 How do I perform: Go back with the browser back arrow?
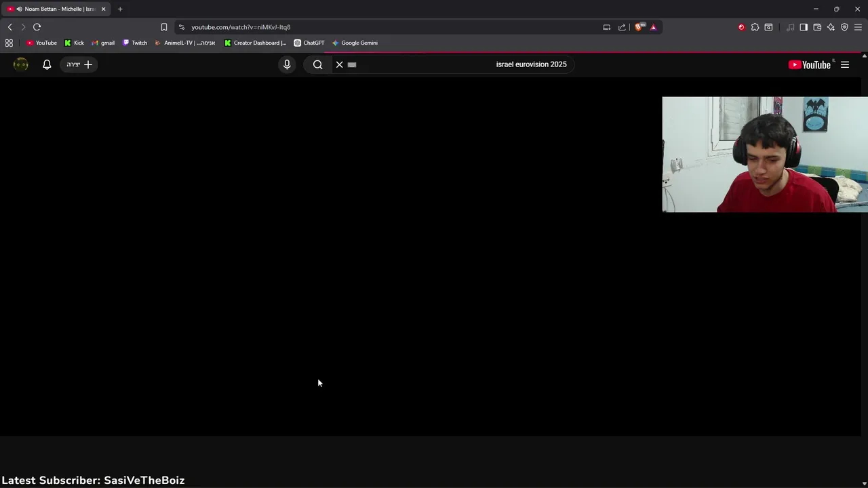click(9, 27)
